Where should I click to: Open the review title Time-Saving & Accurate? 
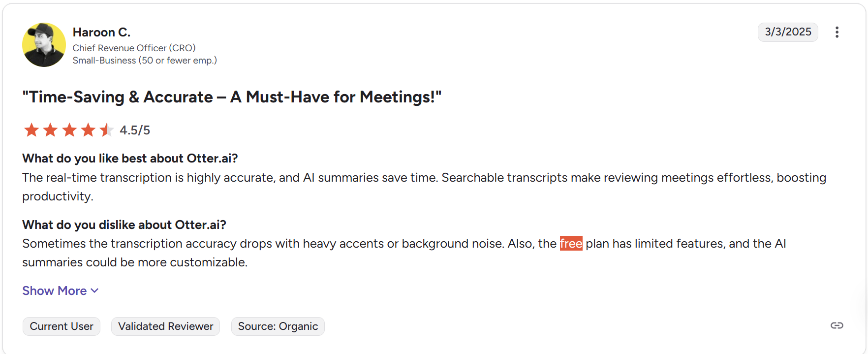coord(232,97)
